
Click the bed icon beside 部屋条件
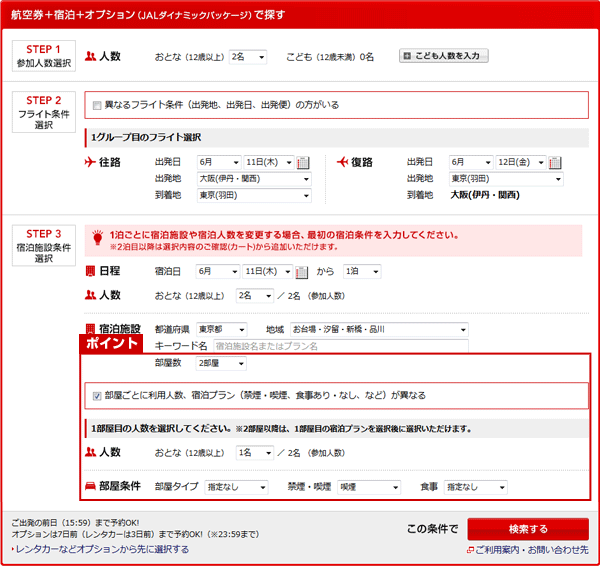92,487
